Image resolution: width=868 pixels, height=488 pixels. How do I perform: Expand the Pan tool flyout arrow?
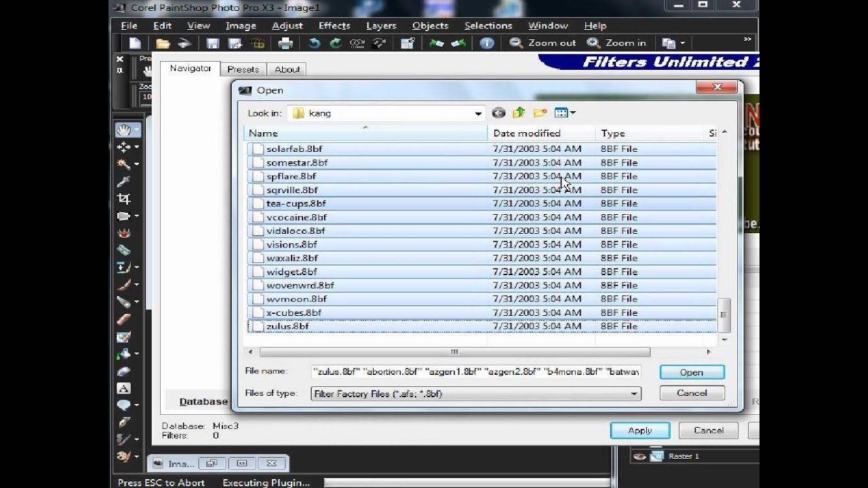(x=136, y=129)
